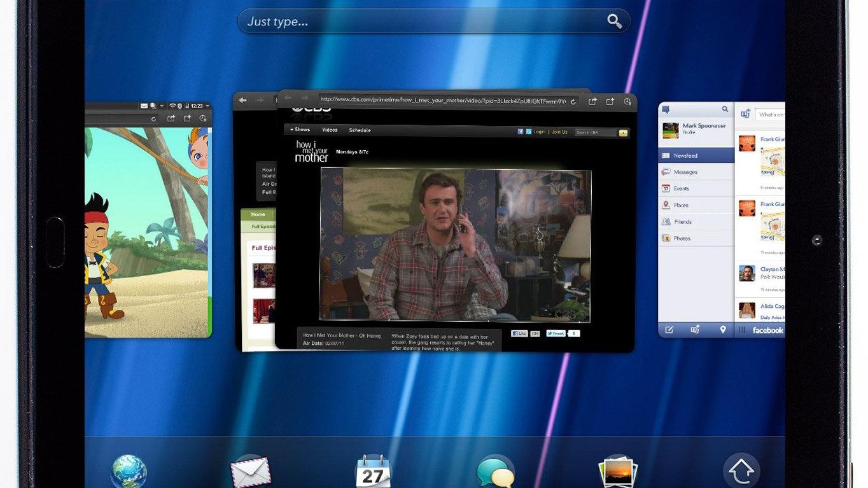This screenshot has height=488, width=868.
Task: Click the Like button below the video
Action: click(520, 333)
